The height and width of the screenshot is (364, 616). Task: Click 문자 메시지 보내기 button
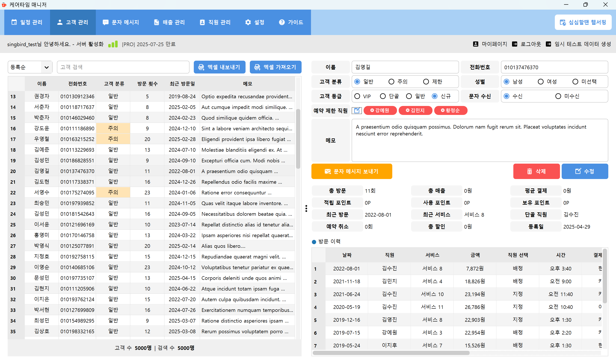coord(352,172)
